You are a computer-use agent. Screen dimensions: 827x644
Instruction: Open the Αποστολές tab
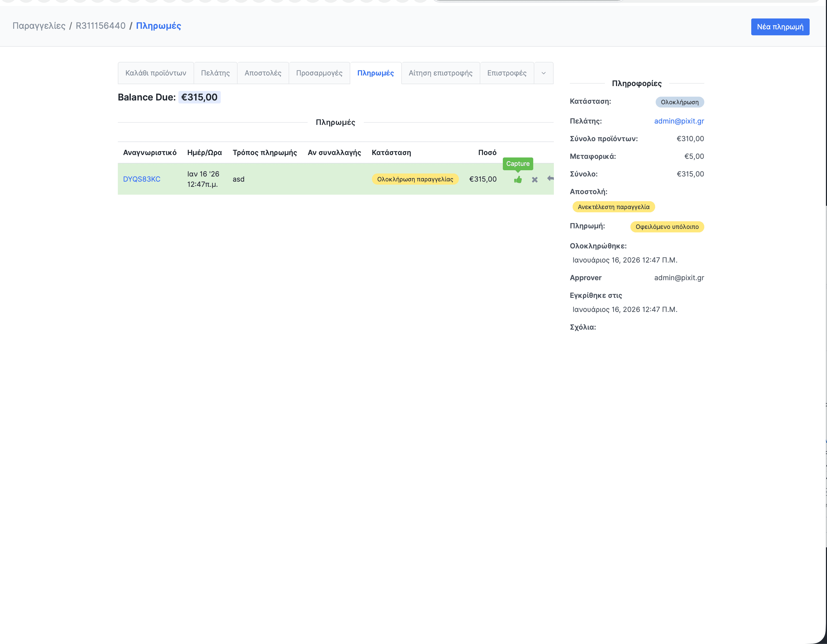[x=263, y=73]
